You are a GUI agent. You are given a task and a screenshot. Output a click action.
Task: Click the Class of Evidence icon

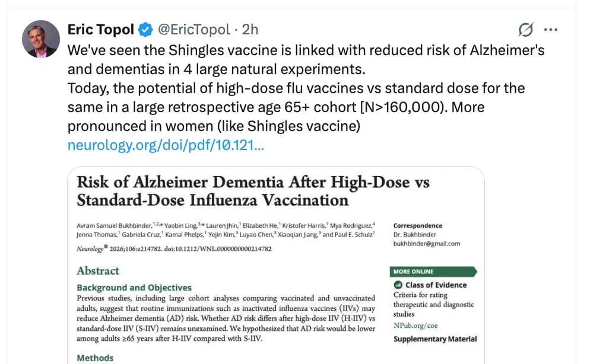(398, 285)
